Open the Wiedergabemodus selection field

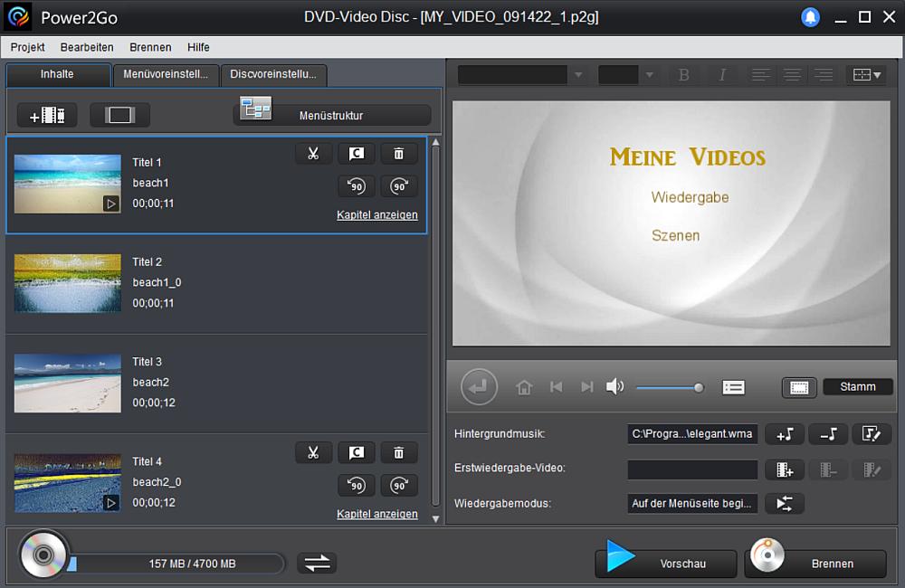click(692, 503)
